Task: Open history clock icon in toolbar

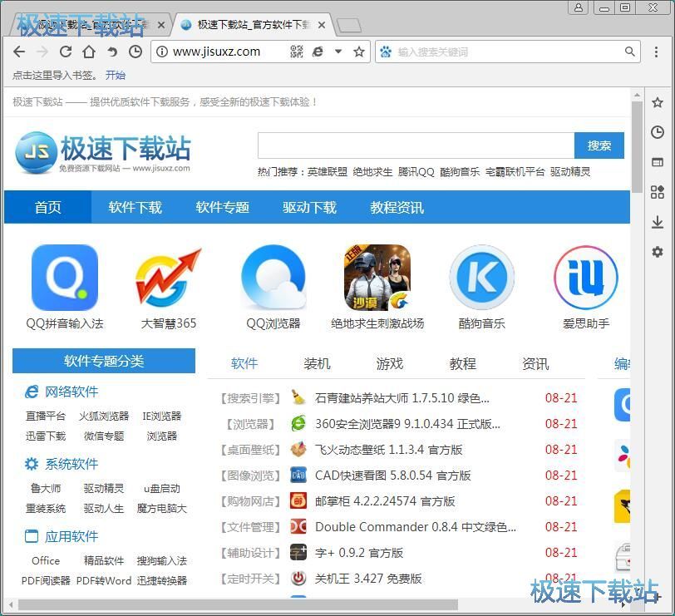Action: point(135,52)
